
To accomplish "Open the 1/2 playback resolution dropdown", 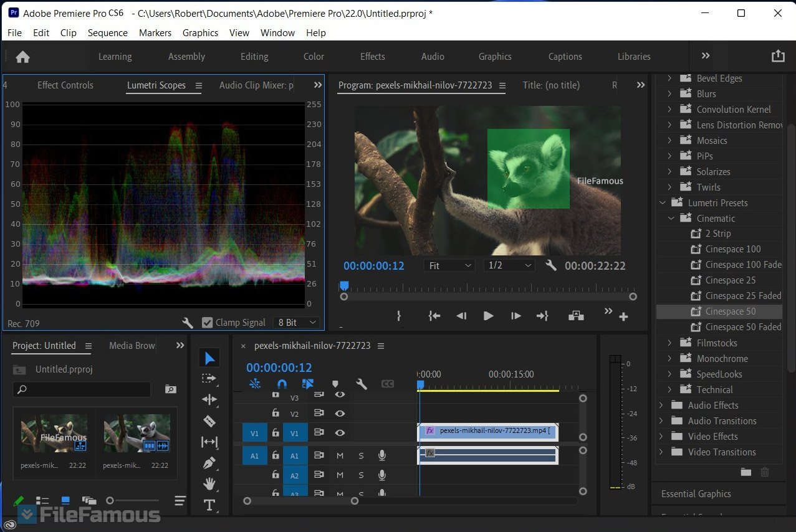I will pyautogui.click(x=509, y=265).
